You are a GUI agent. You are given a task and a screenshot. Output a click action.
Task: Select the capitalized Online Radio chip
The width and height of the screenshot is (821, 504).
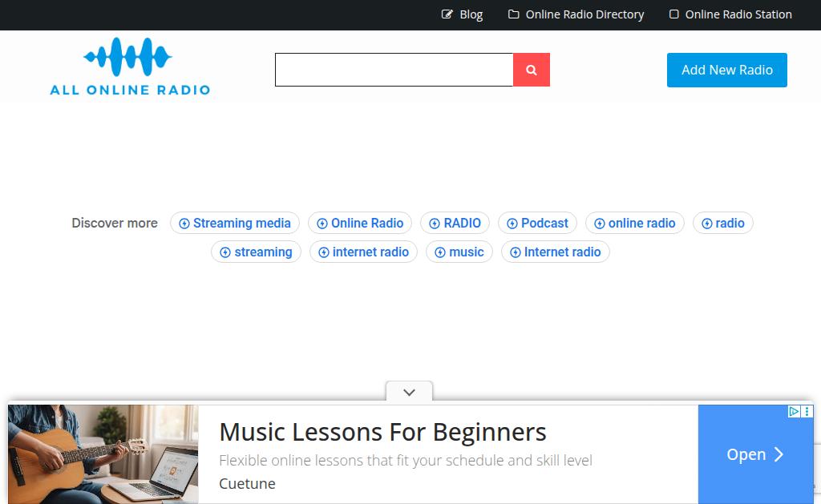tap(360, 223)
